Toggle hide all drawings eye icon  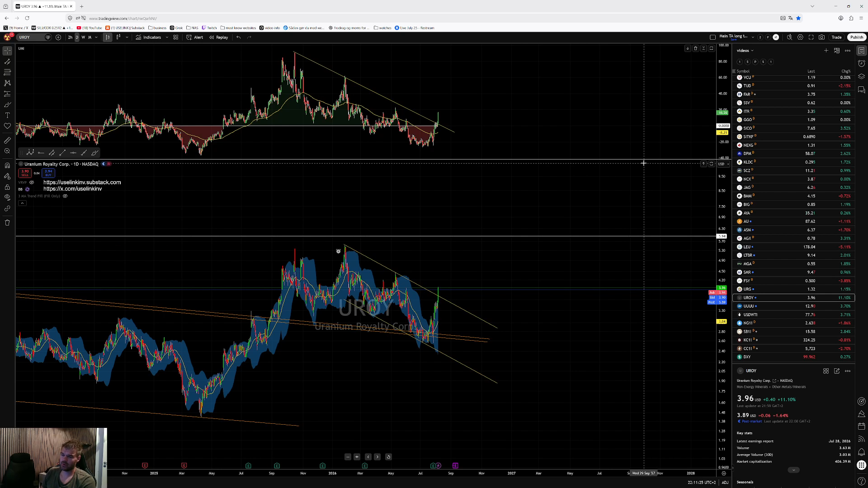pyautogui.click(x=7, y=197)
